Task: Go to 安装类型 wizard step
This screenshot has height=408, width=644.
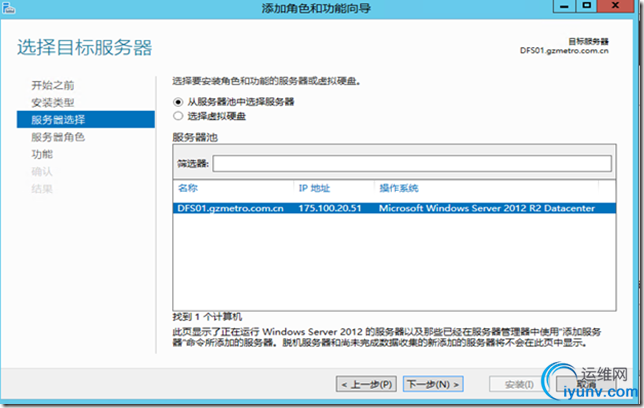Action: coord(53,102)
